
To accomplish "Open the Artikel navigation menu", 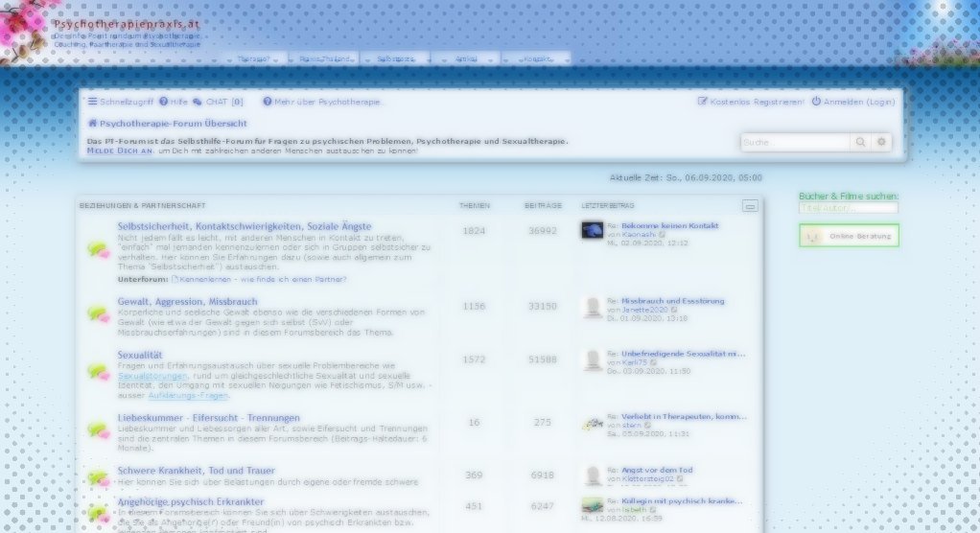I will [467, 59].
